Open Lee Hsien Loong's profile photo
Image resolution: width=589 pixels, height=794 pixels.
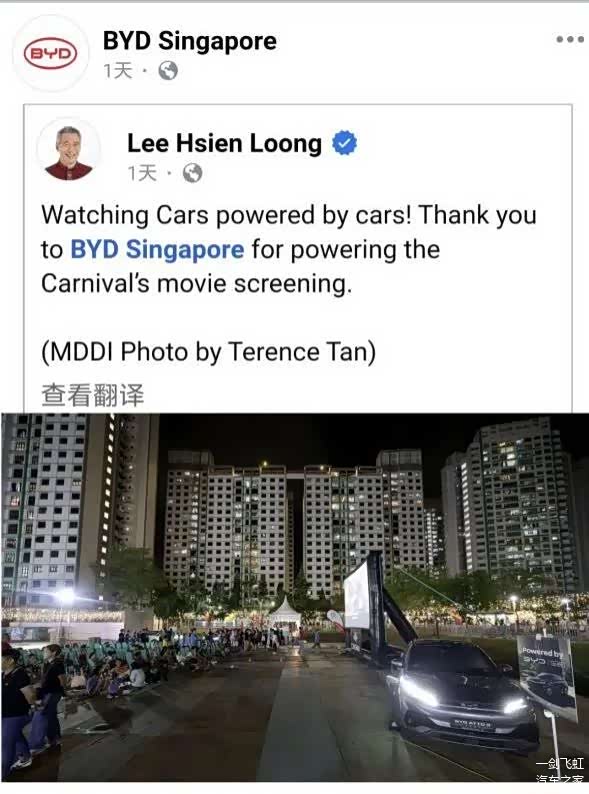69,151
